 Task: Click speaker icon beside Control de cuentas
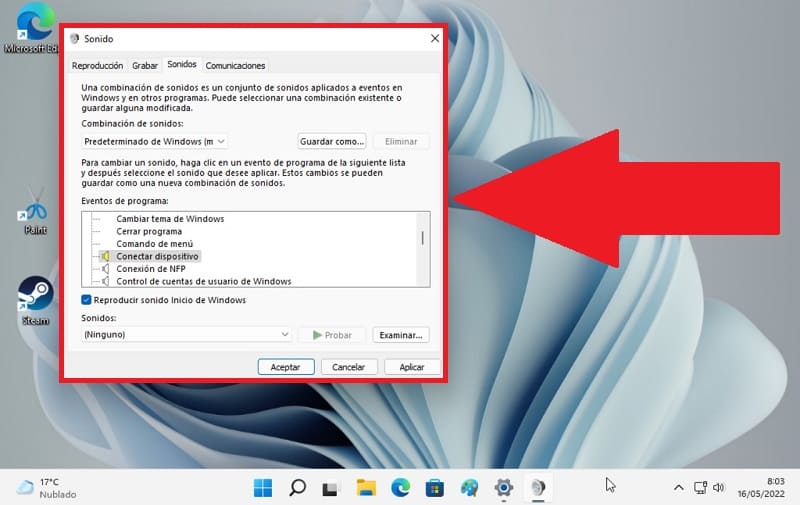pos(105,281)
